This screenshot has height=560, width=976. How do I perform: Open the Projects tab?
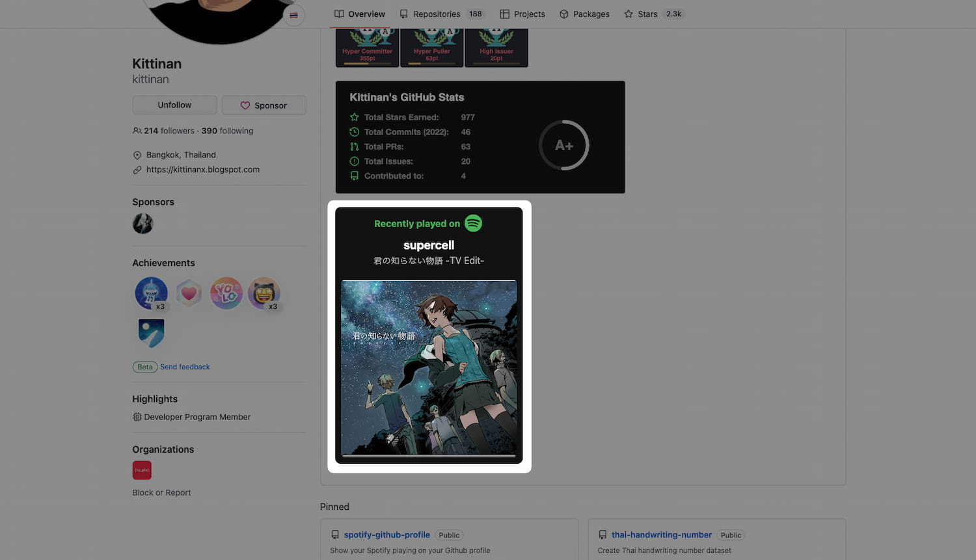522,14
